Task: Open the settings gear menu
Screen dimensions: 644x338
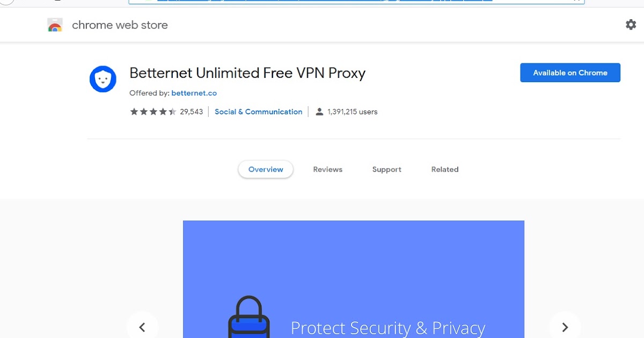Action: [x=631, y=25]
